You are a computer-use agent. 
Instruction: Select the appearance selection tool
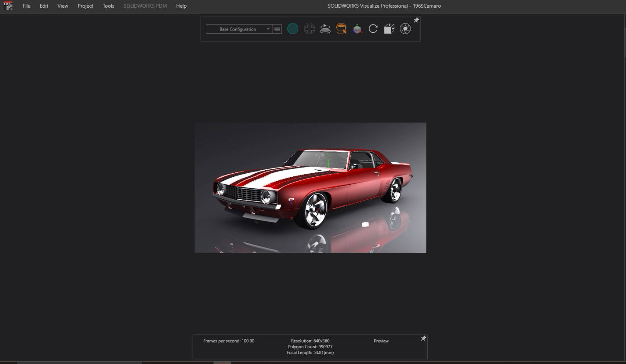coord(341,29)
